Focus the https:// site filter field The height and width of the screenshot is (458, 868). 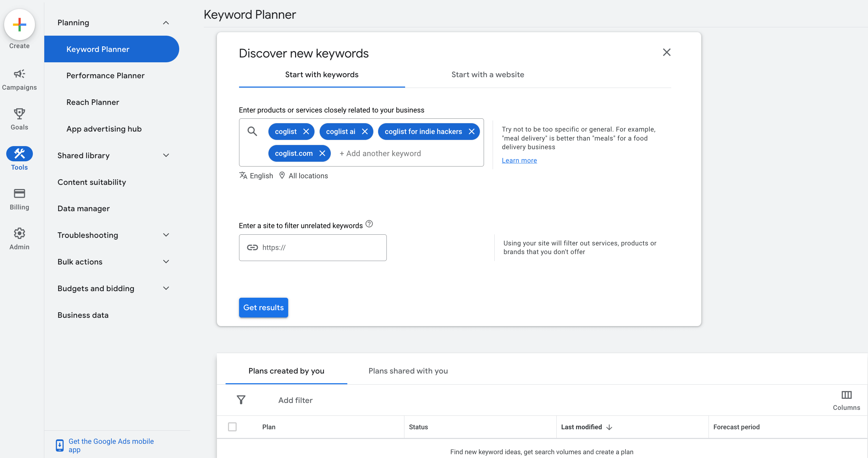point(313,248)
